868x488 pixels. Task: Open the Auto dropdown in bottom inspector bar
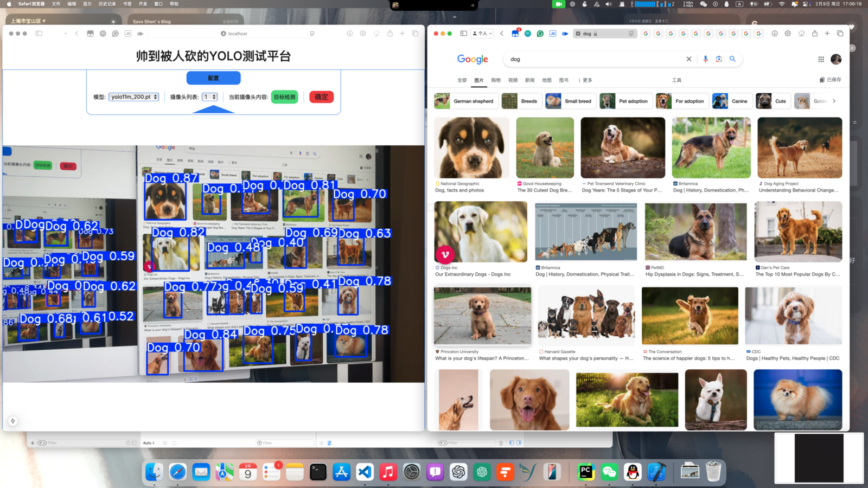(149, 443)
